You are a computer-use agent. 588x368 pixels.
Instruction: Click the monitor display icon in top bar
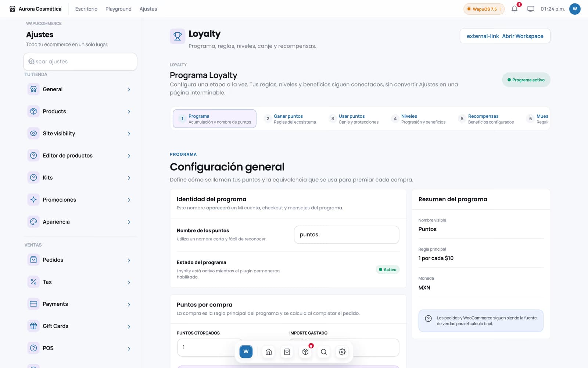[531, 9]
